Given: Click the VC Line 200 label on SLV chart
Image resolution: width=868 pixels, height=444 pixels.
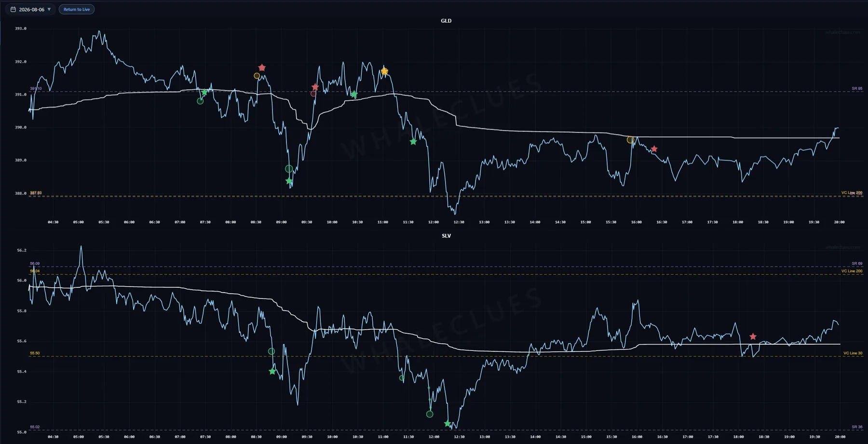Looking at the screenshot, I should pyautogui.click(x=852, y=271).
